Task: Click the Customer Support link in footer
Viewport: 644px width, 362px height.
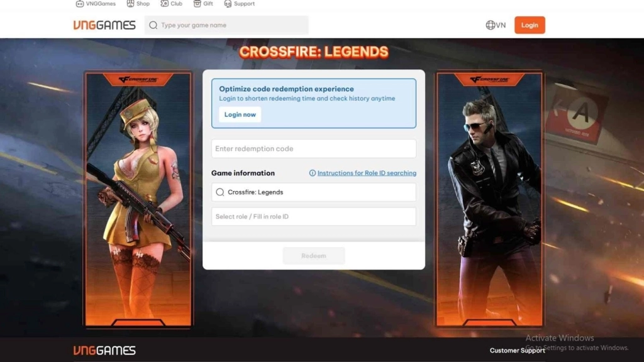Action: tap(517, 350)
